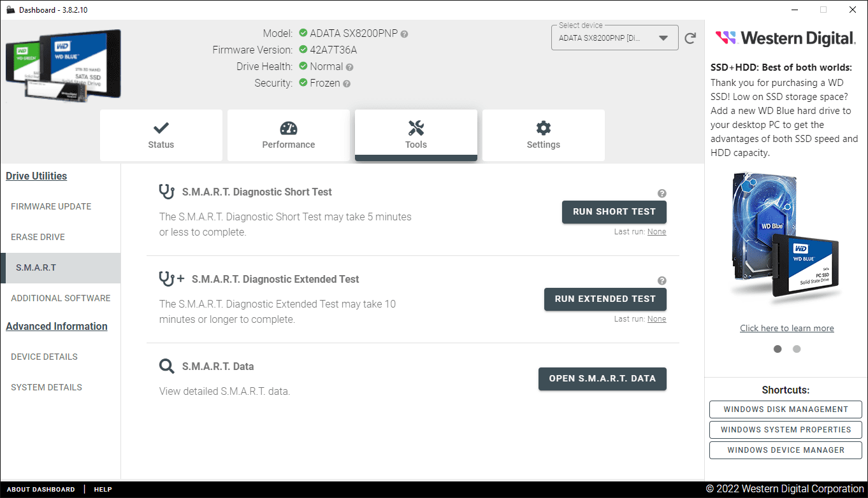Screen dimensions: 868x498
Task: Click the stethoscope plus icon for Extended Test
Action: pyautogui.click(x=171, y=278)
